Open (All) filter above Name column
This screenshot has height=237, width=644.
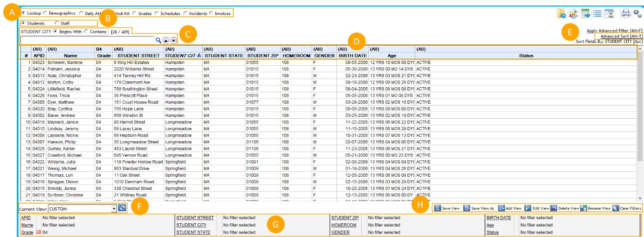coord(70,49)
